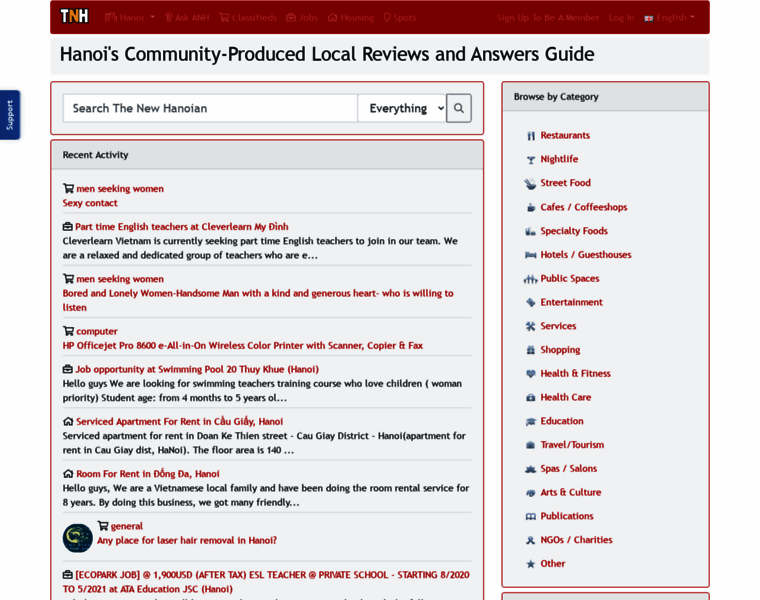Click the Restaurants category icon
Viewport: 760px width, 600px height.
pyautogui.click(x=531, y=136)
